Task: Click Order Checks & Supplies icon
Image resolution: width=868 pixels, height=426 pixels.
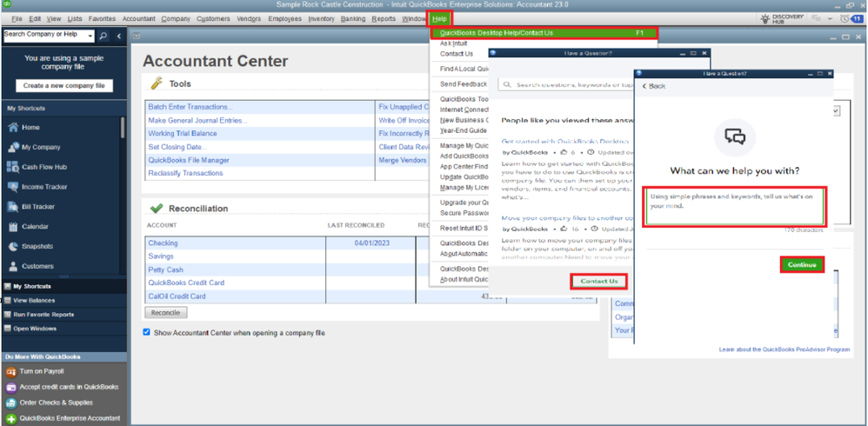Action: point(10,403)
